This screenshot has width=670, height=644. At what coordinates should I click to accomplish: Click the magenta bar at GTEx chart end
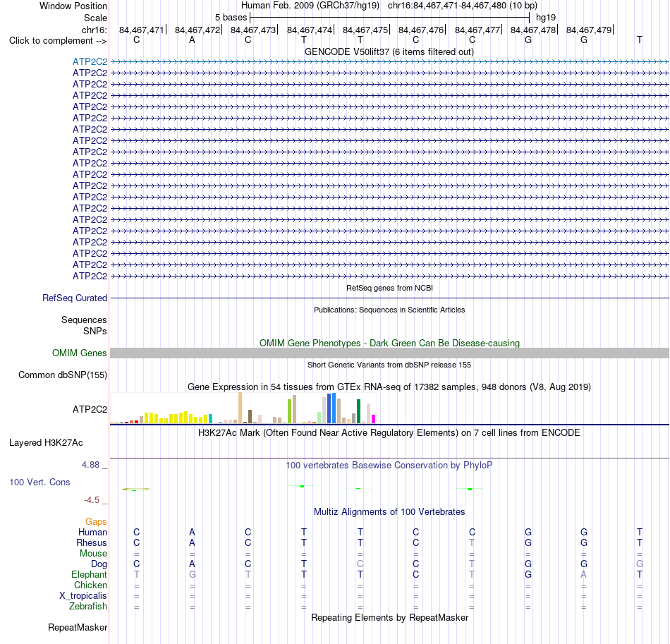pos(374,419)
